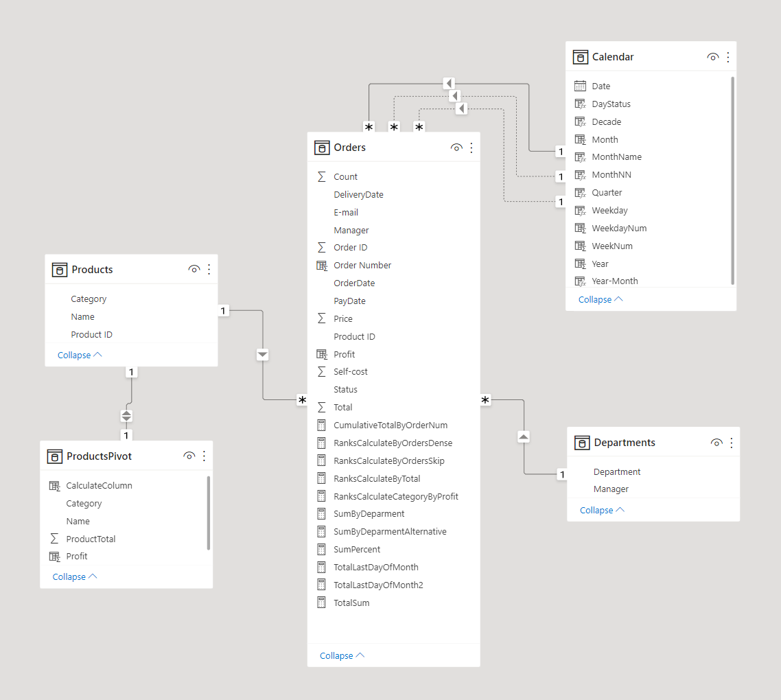Click the filter direction arrow on Orders-Departments relationship
The height and width of the screenshot is (700, 781).
pyautogui.click(x=524, y=437)
